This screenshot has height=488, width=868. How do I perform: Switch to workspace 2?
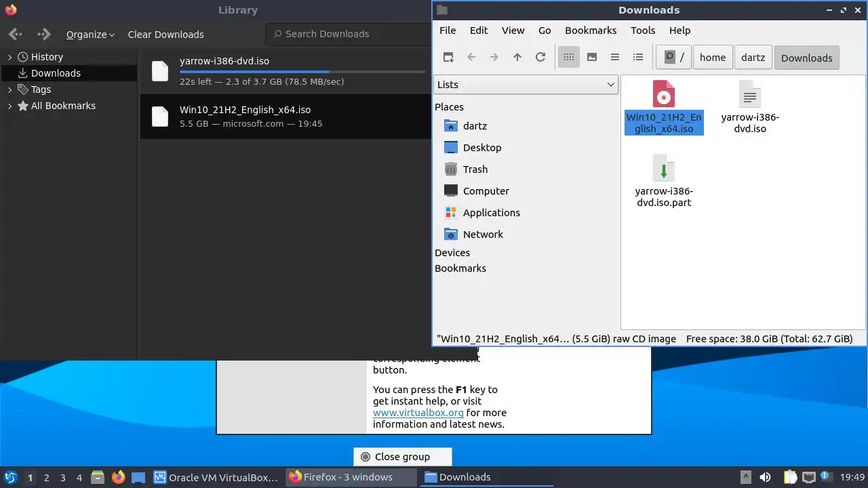46,478
